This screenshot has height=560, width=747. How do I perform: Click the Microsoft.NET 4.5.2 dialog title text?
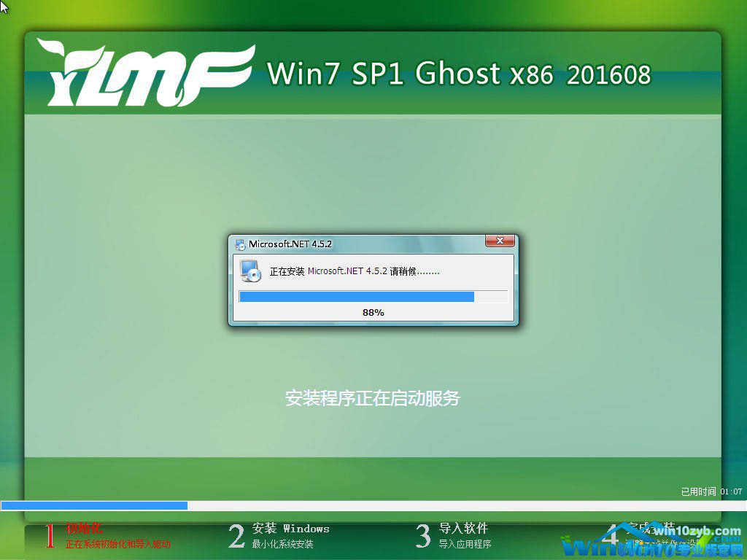point(290,244)
